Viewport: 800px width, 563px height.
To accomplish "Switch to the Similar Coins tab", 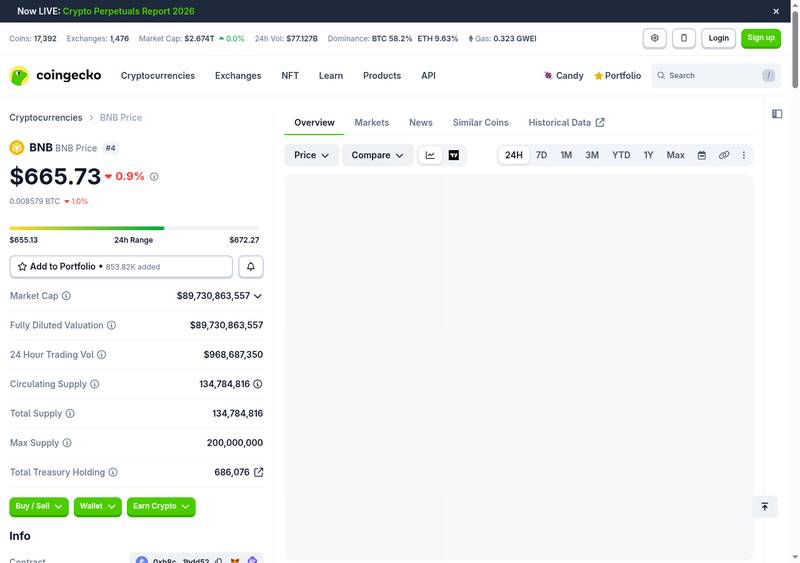I will coord(480,123).
